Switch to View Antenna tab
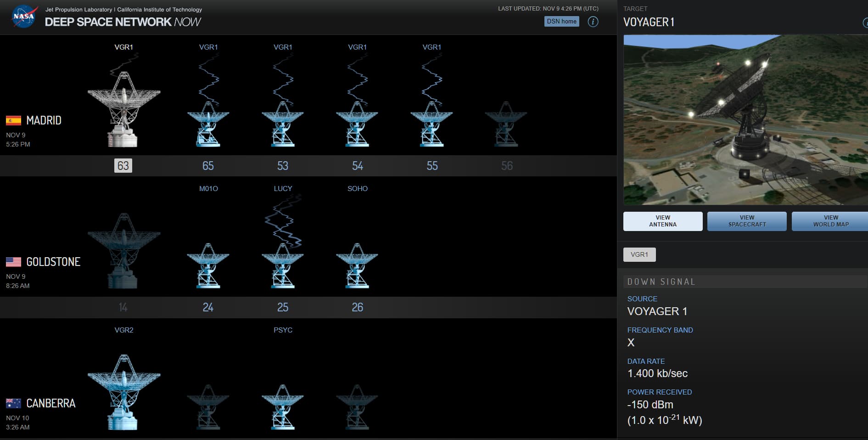 [662, 221]
